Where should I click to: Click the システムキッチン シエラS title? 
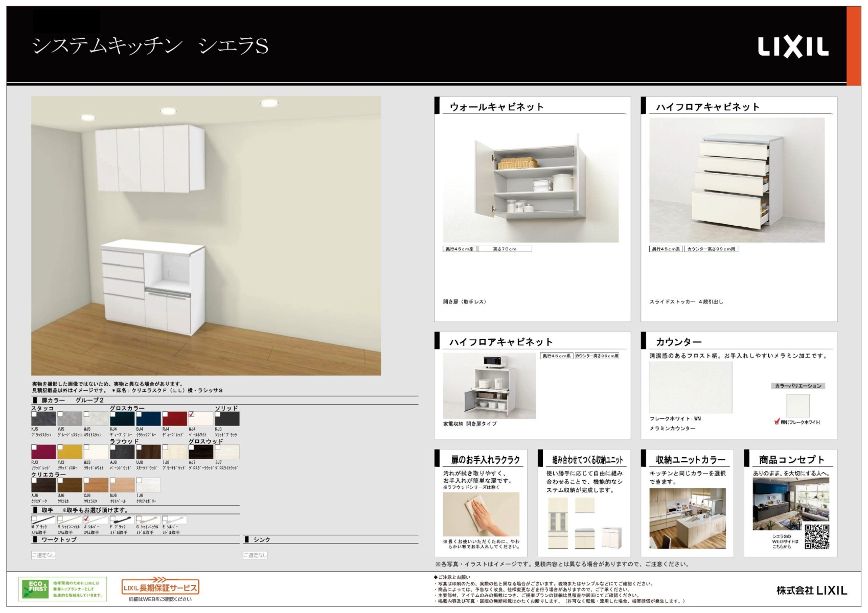pyautogui.click(x=150, y=46)
